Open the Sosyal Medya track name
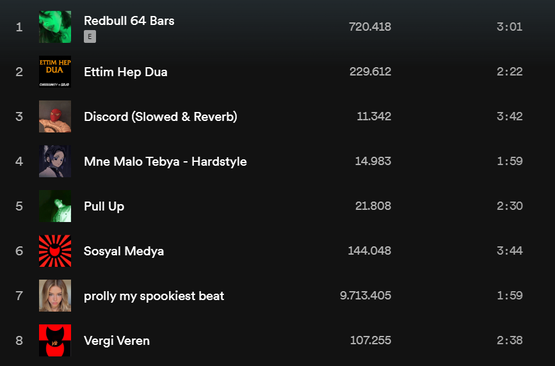Image resolution: width=555 pixels, height=366 pixels. click(124, 251)
